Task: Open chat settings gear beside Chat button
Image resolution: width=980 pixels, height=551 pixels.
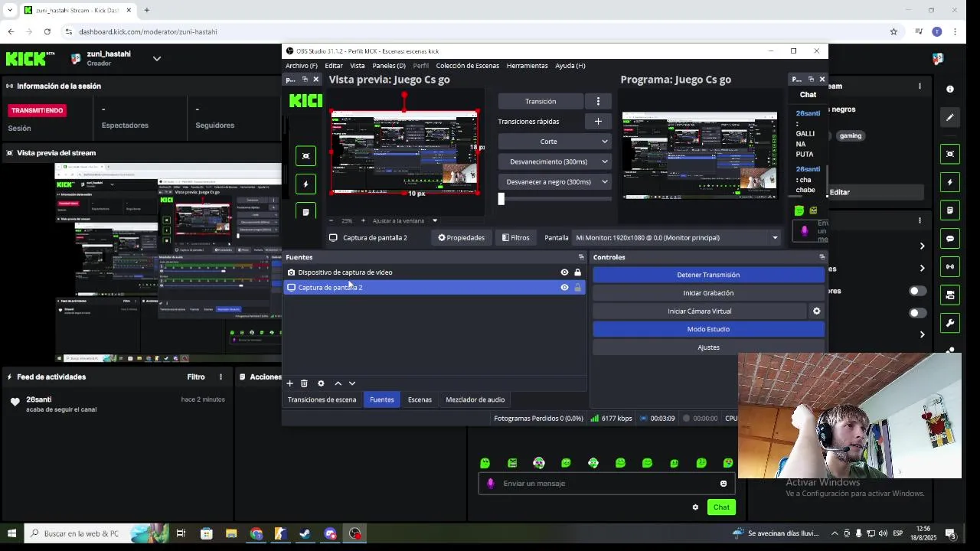Action: tap(695, 507)
